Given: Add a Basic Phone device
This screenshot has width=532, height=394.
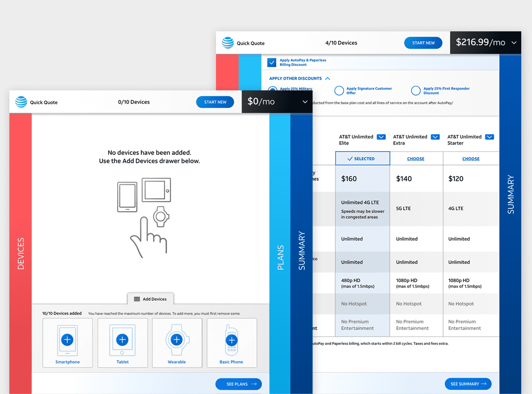Looking at the screenshot, I should (231, 340).
